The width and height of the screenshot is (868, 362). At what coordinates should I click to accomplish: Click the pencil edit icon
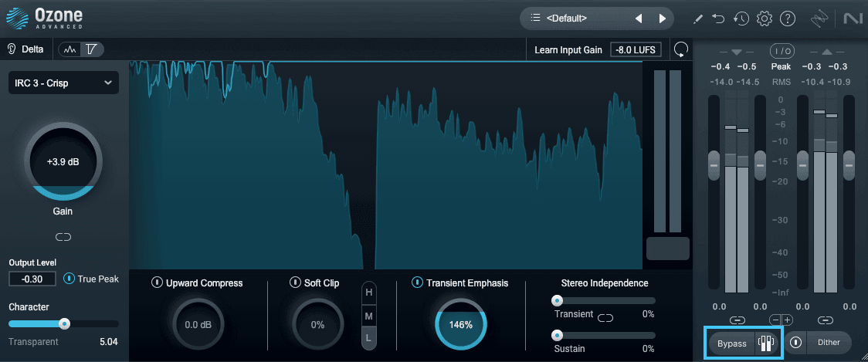(x=698, y=19)
